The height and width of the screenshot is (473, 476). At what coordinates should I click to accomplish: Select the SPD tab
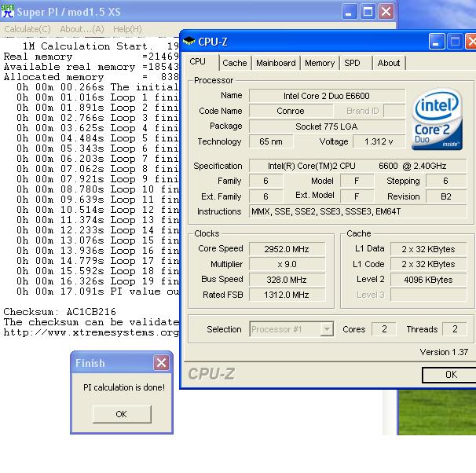pyautogui.click(x=353, y=63)
